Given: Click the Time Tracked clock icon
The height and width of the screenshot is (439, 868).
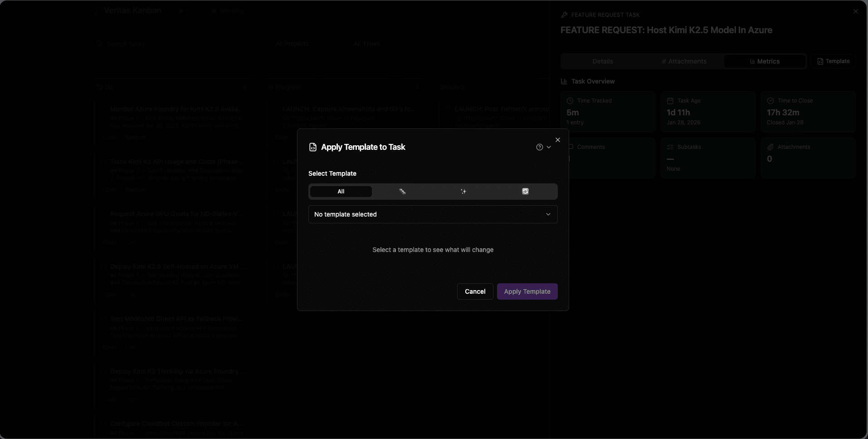Looking at the screenshot, I should (570, 101).
